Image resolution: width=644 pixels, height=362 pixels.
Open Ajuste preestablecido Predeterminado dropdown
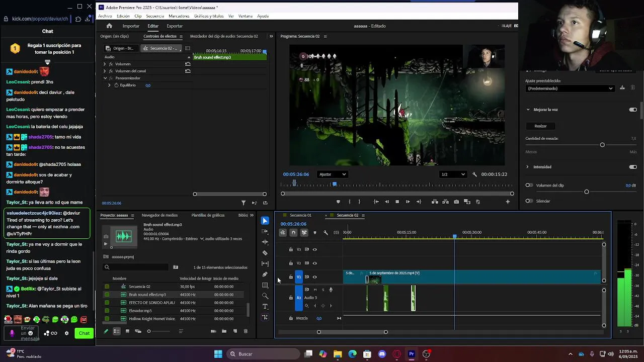pos(570,88)
